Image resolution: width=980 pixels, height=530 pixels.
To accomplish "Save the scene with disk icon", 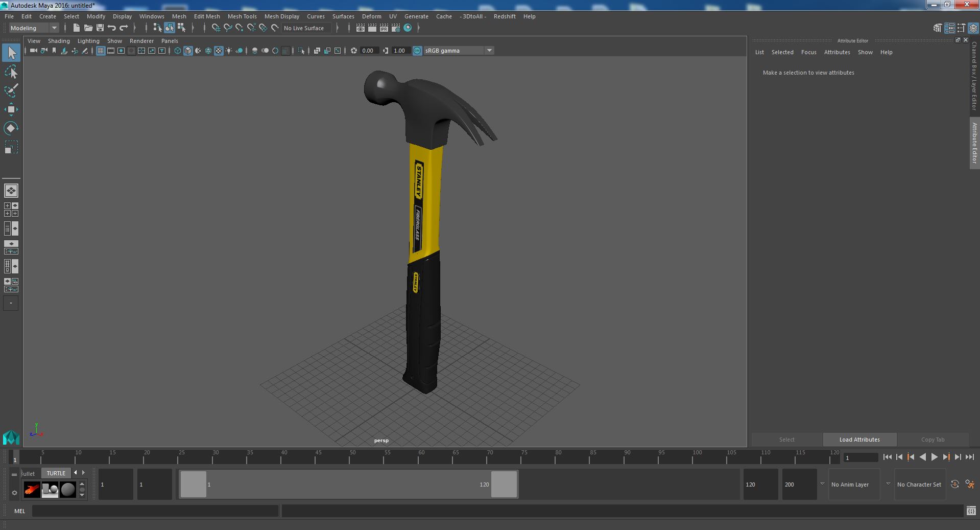I will (100, 28).
